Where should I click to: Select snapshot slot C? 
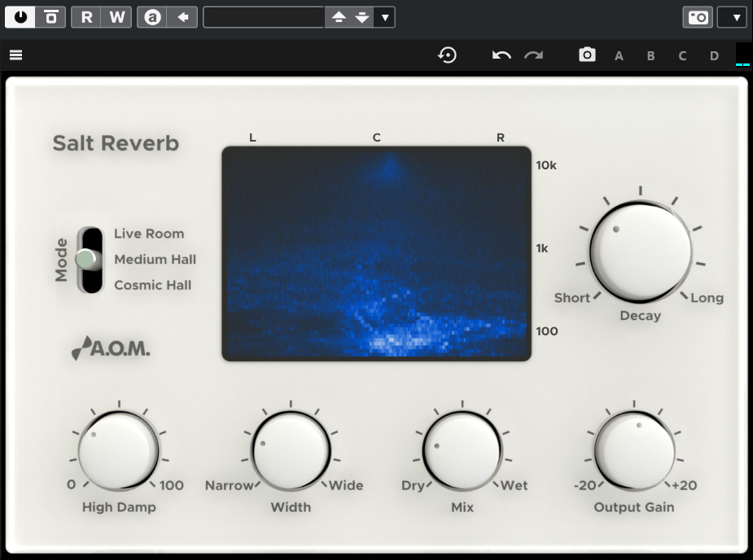pyautogui.click(x=682, y=55)
